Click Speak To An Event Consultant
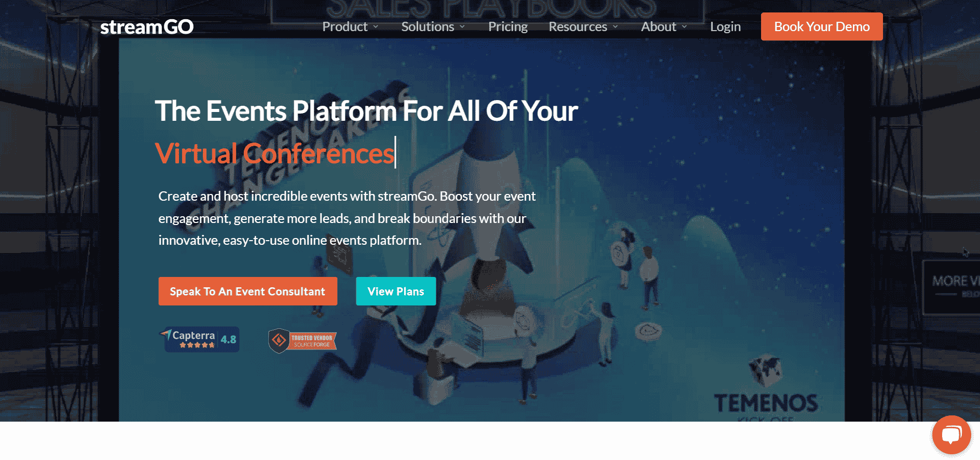This screenshot has height=460, width=980. [x=247, y=291]
